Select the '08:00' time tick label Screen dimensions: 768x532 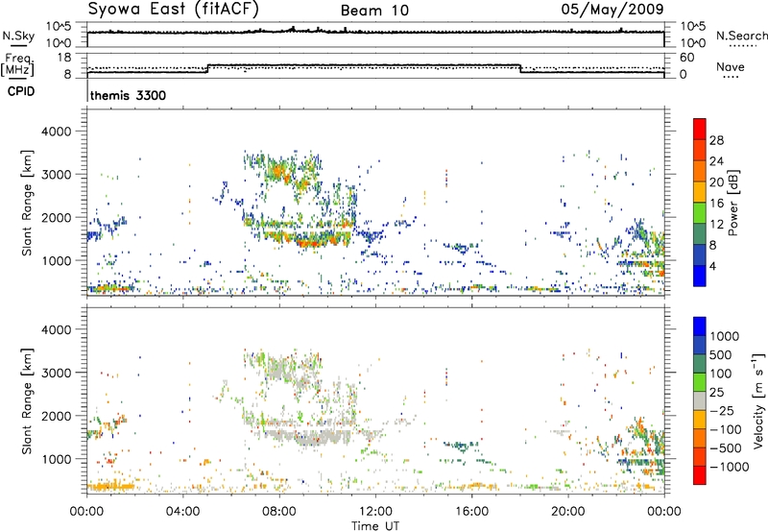point(279,512)
